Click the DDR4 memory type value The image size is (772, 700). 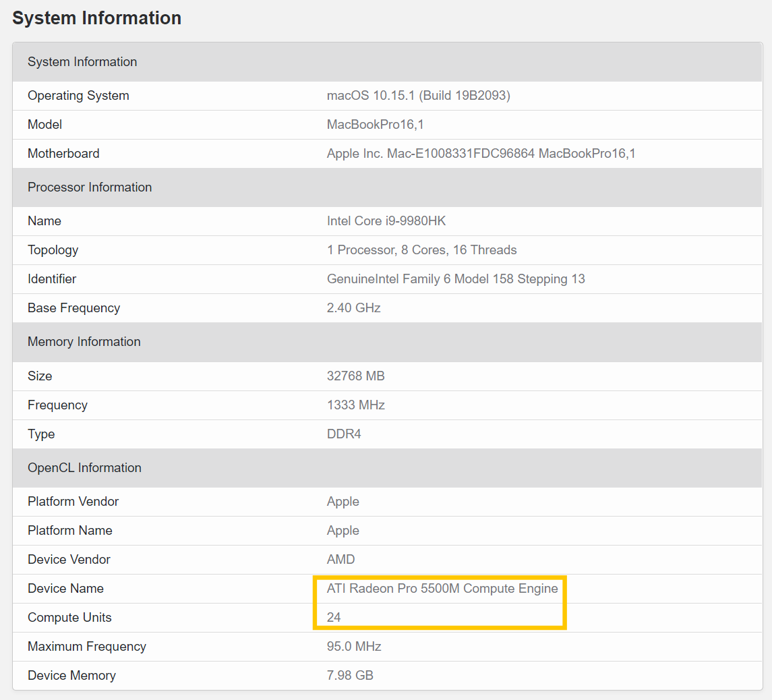[344, 434]
